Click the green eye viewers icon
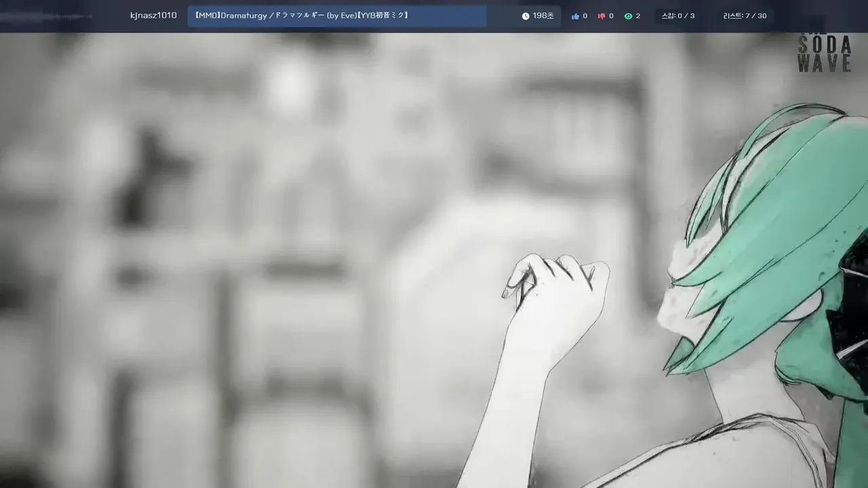Image resolution: width=868 pixels, height=488 pixels. coord(628,16)
